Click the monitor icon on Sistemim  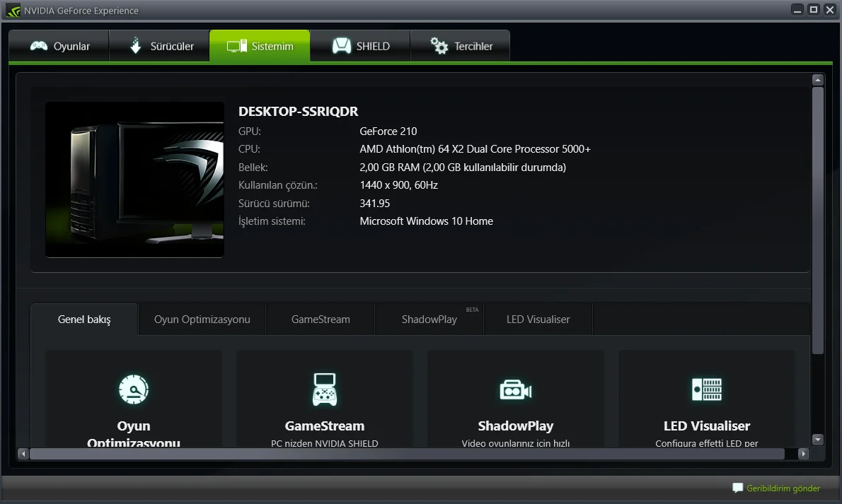(x=237, y=46)
